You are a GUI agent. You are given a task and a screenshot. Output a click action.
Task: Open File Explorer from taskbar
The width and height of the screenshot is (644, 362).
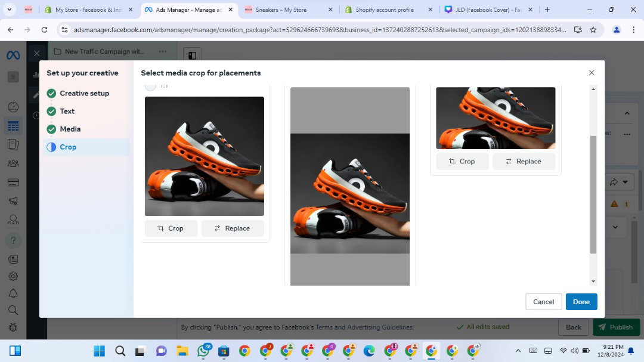pos(182,351)
